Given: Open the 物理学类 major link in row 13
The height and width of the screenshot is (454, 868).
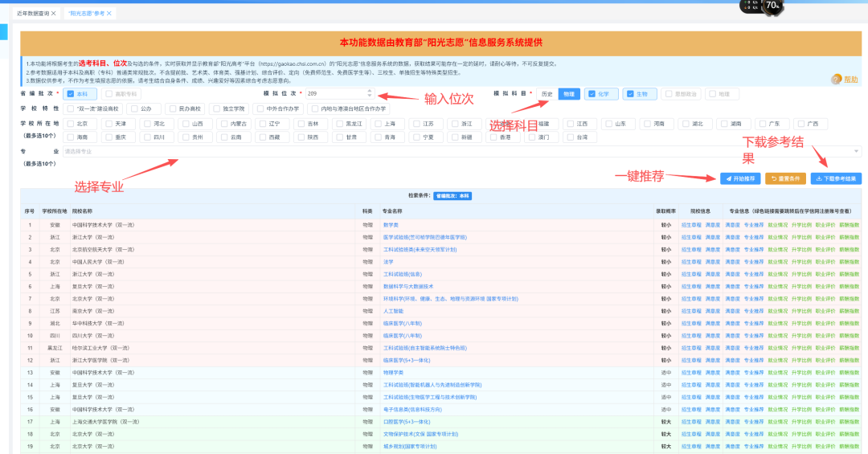Looking at the screenshot, I should [x=393, y=373].
